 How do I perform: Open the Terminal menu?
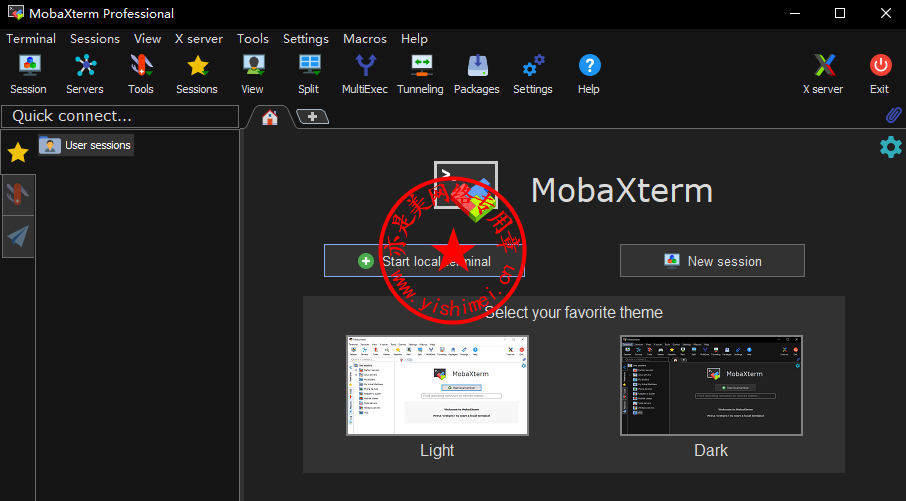pos(31,39)
